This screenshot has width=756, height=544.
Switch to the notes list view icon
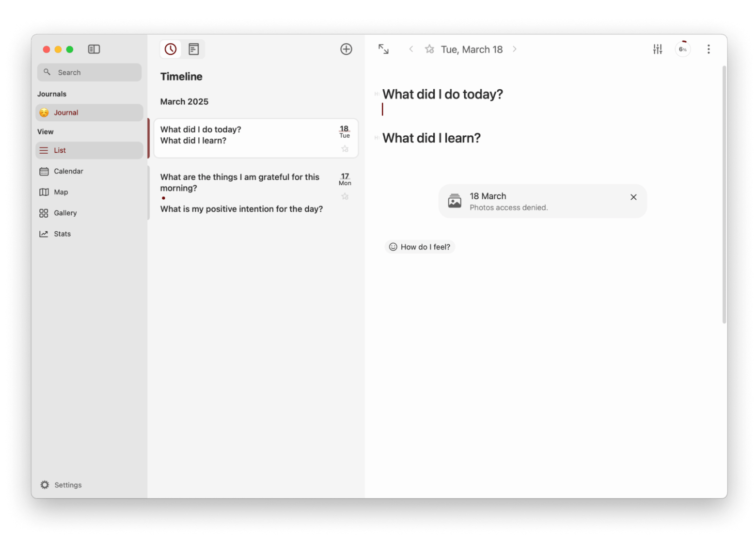click(x=194, y=49)
